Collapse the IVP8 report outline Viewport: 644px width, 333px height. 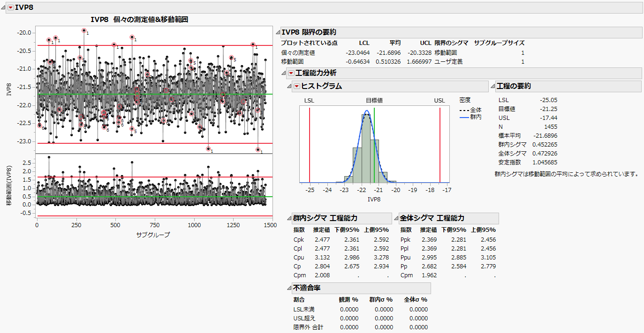[4, 7]
